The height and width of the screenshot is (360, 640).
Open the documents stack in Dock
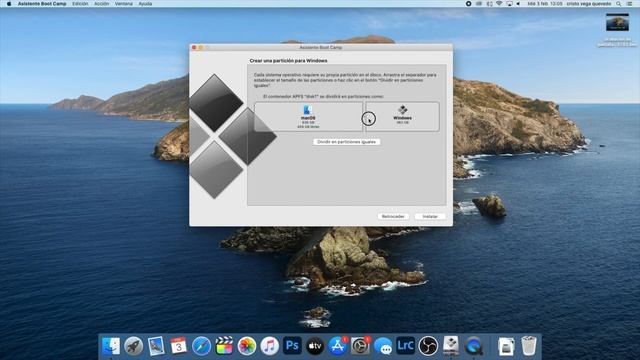pyautogui.click(x=506, y=346)
